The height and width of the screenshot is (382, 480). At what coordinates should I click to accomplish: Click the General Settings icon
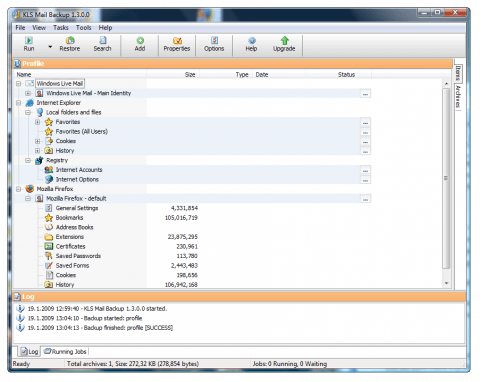pos(49,208)
